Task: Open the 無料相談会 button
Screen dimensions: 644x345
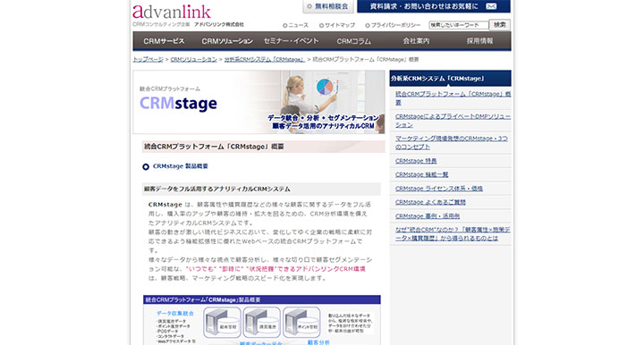Action: click(x=328, y=6)
